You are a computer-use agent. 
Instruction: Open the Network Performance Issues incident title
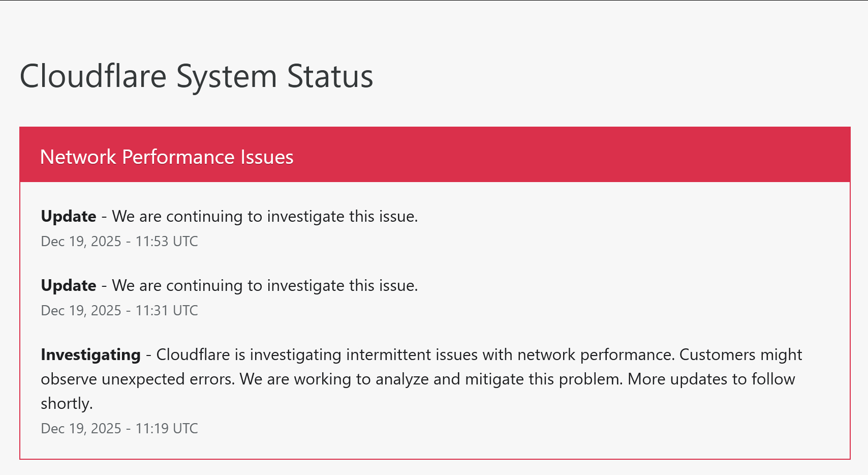click(x=167, y=157)
